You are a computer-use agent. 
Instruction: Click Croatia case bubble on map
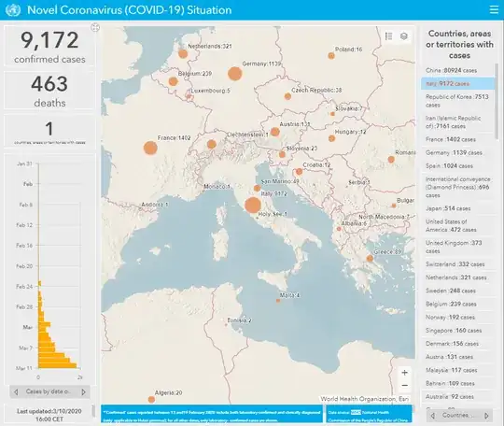(299, 172)
